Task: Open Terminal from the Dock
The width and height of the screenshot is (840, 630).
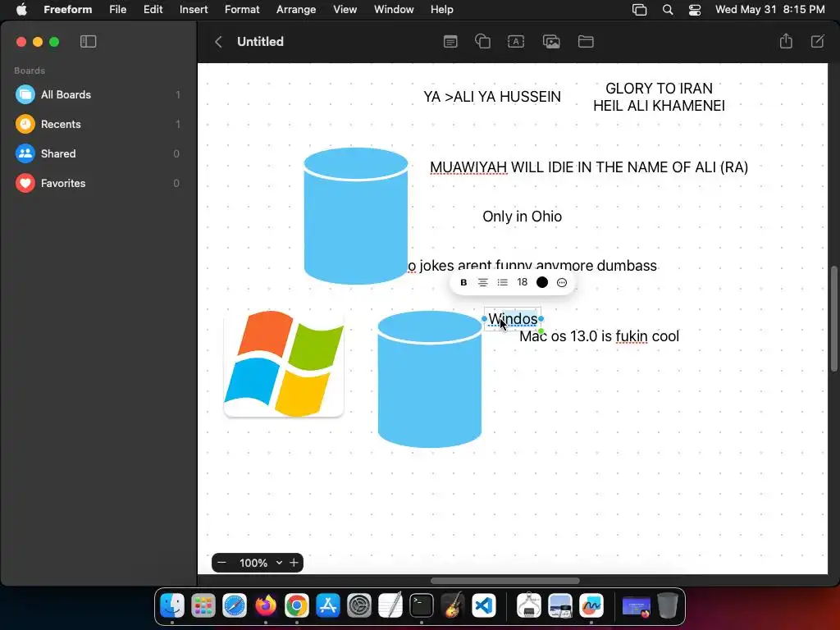Action: click(422, 606)
